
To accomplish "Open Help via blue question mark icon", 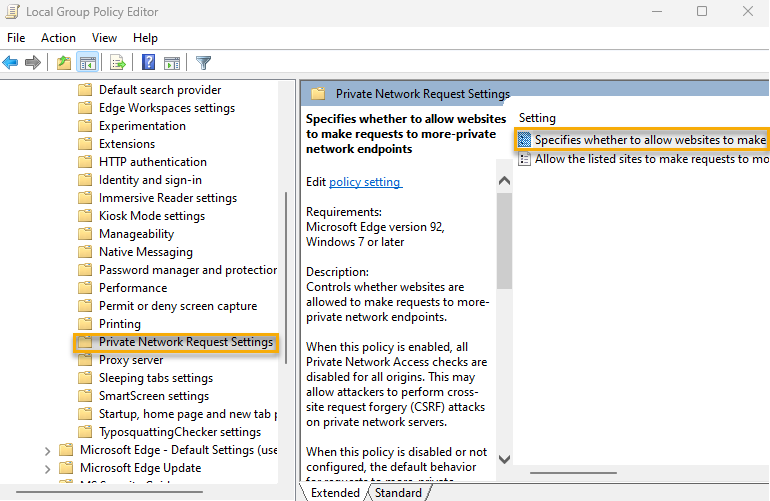I will click(148, 63).
